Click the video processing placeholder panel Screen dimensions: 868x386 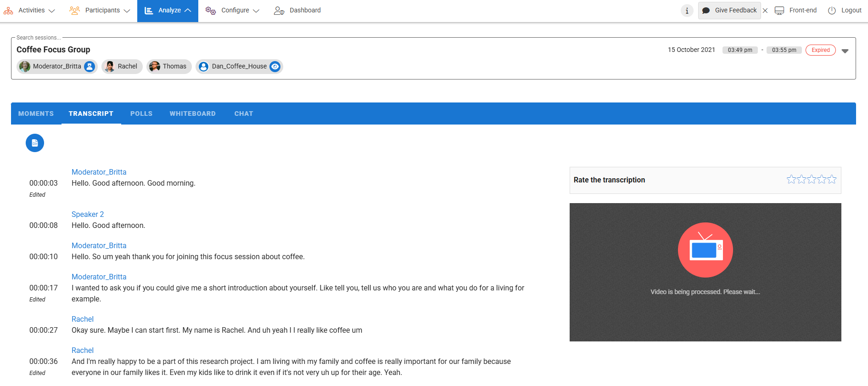pyautogui.click(x=705, y=272)
